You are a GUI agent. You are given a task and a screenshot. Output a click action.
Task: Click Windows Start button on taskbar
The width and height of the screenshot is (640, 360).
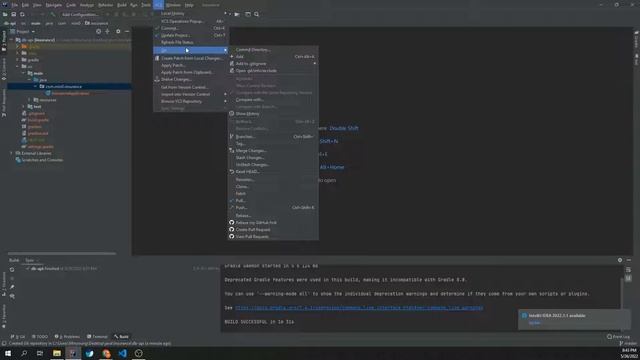pyautogui.click(x=8, y=353)
